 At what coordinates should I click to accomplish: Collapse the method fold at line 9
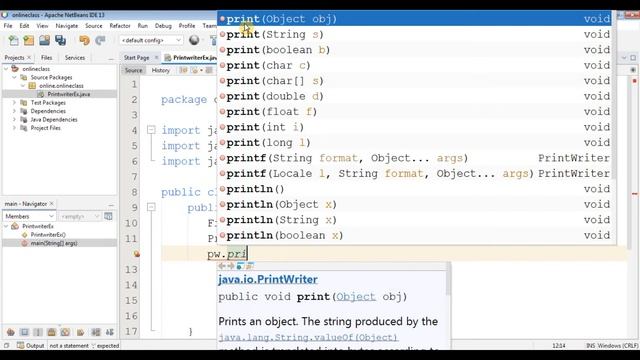[151, 207]
